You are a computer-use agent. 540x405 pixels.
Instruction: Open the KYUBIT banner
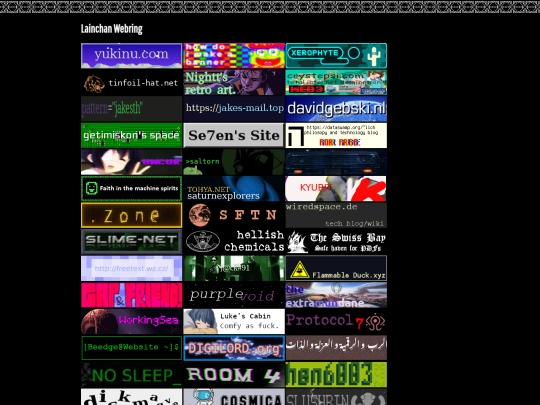click(336, 189)
